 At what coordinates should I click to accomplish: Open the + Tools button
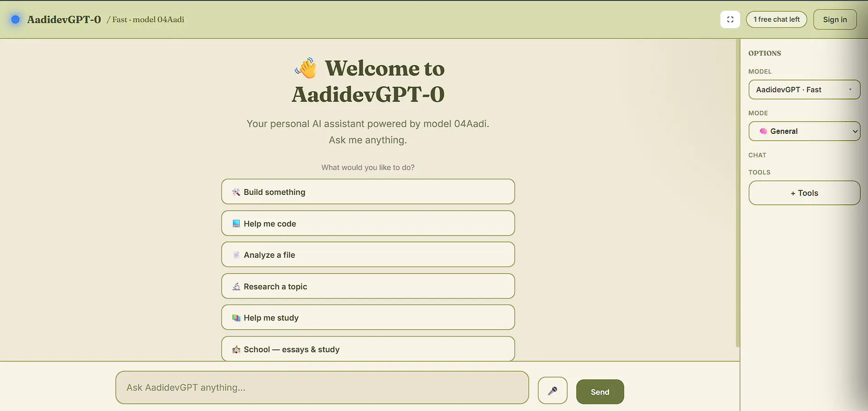tap(804, 193)
